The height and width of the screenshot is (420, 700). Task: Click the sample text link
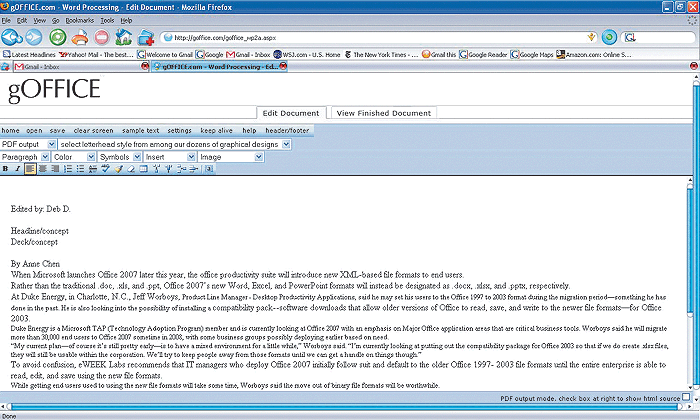[x=140, y=130]
